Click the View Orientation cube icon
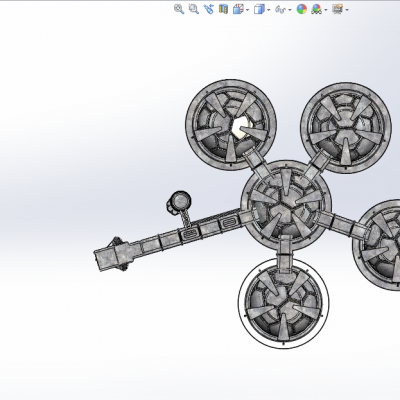Viewport: 400px width, 400px height. pyautogui.click(x=238, y=9)
